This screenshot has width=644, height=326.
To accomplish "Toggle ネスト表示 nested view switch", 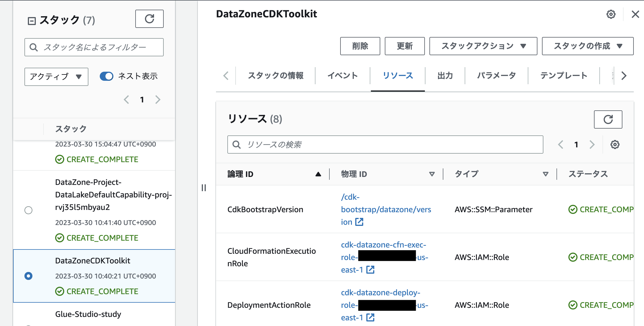I will tap(107, 76).
